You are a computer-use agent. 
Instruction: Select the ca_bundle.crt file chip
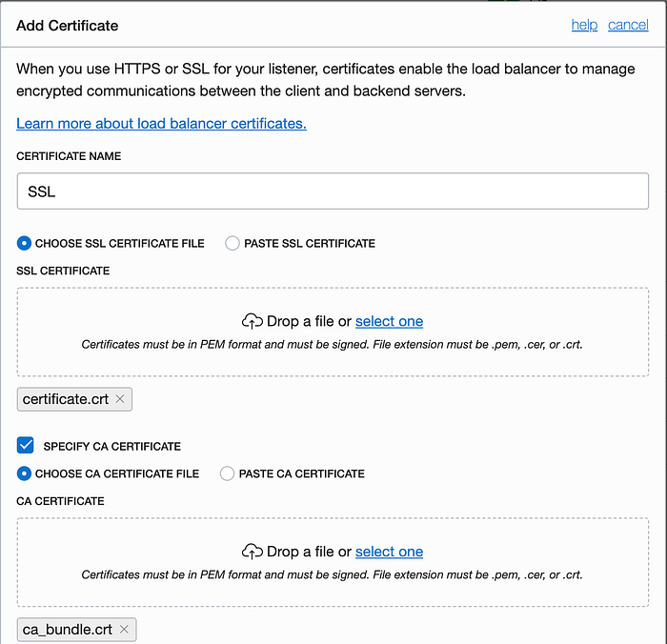pos(76,630)
